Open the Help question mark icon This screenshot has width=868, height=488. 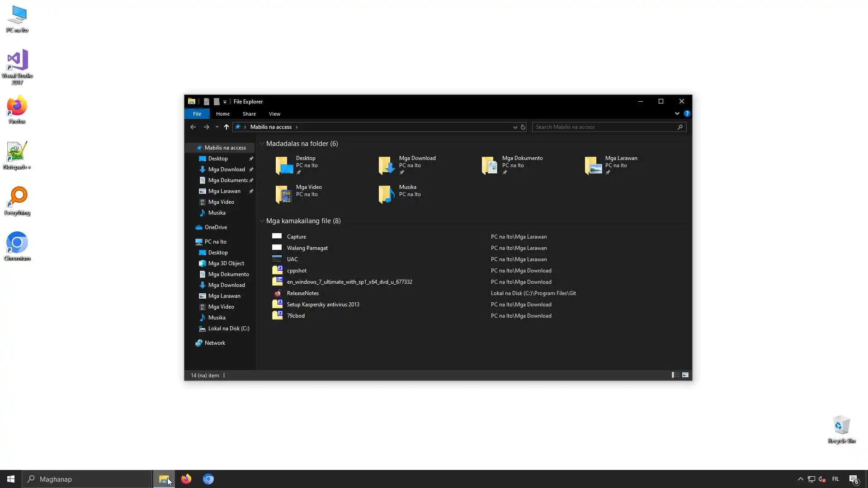tap(687, 113)
